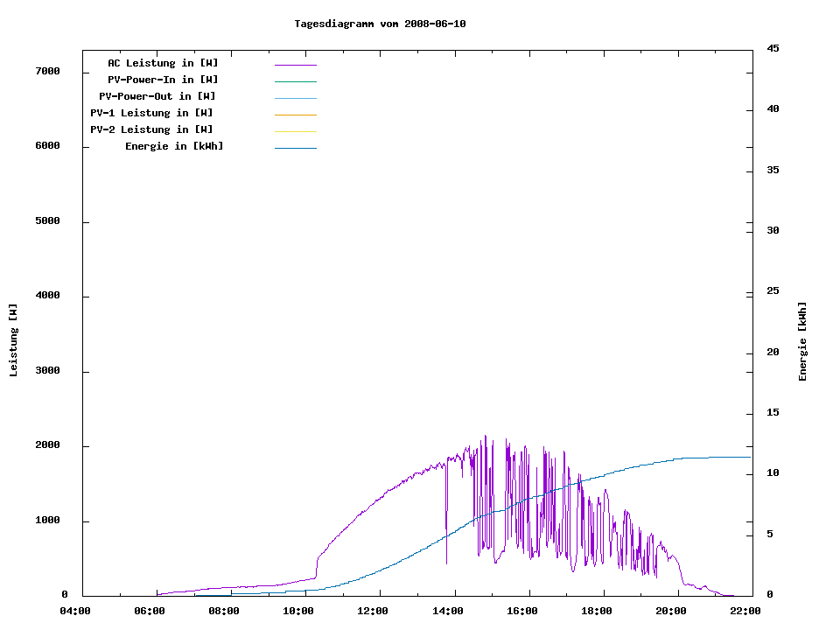Click the 7000 value on the power axis
Image resolution: width=840 pixels, height=630 pixels.
pyautogui.click(x=47, y=71)
